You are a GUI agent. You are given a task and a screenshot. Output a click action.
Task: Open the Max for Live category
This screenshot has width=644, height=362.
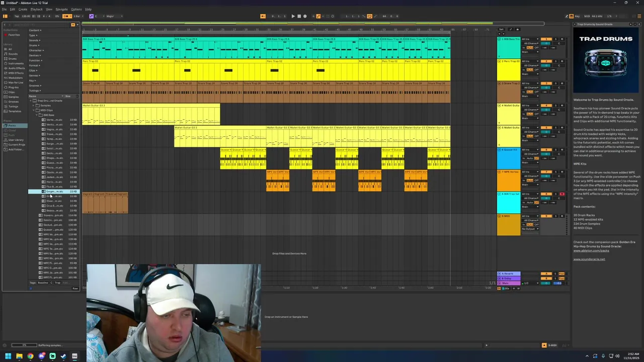click(x=16, y=82)
